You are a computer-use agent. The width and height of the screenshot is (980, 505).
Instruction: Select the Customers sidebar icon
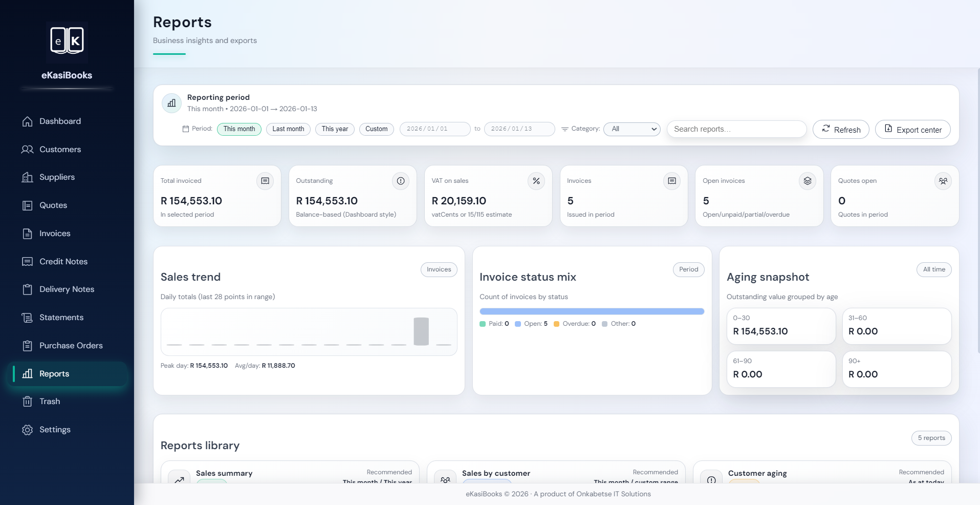click(x=27, y=149)
